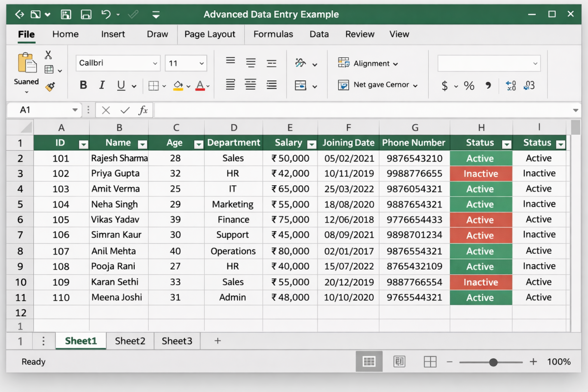
Task: Open the Formulas ribbon tab
Action: [x=273, y=34]
